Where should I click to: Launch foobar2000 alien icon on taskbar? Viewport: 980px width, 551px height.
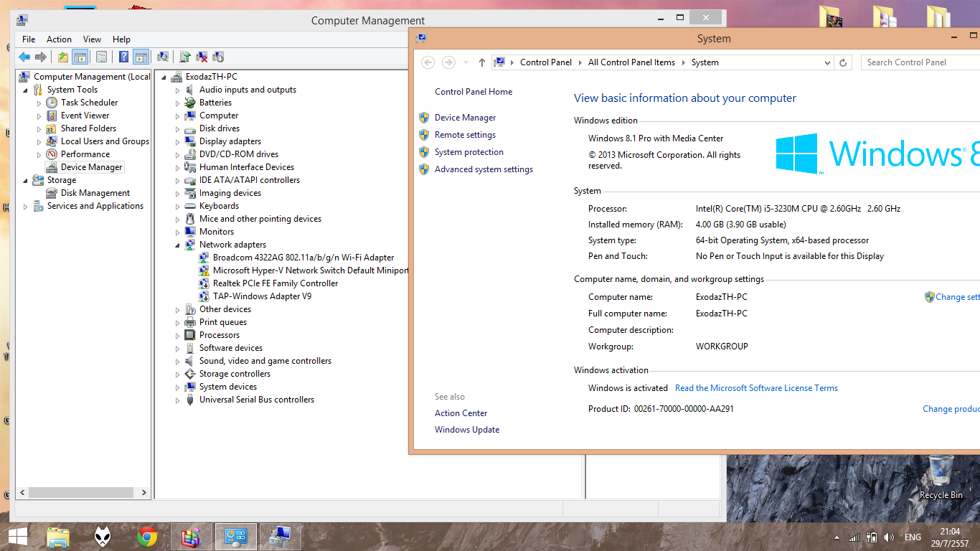coord(103,537)
